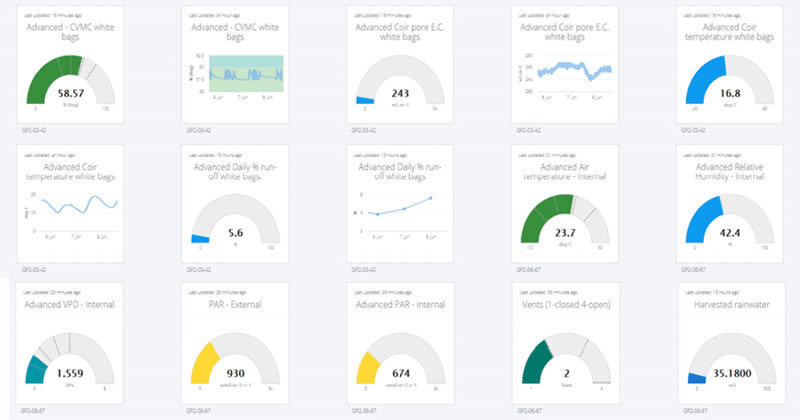Image resolution: width=800 pixels, height=420 pixels.
Task: Select the Coir pore E.C. gauge reading 243
Action: coord(396,82)
